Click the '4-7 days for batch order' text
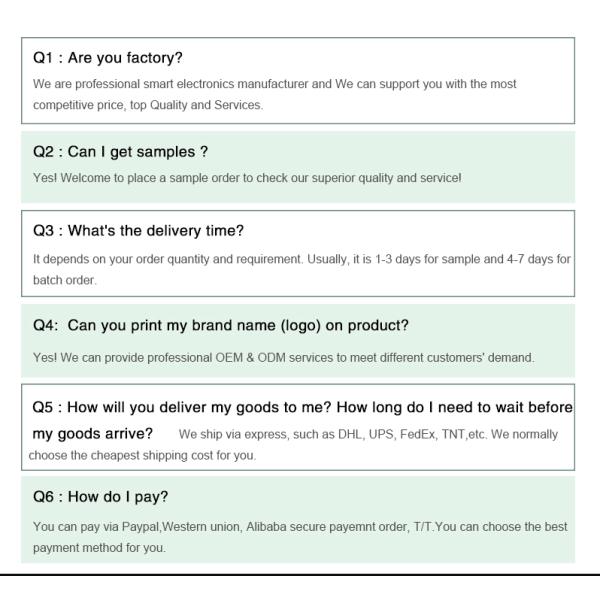Screen dimensions: 600x600 point(530,259)
